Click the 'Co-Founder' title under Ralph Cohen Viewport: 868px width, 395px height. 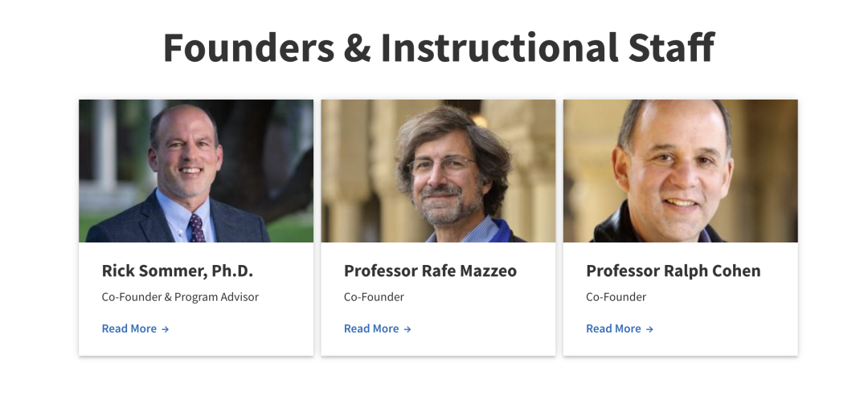[616, 297]
